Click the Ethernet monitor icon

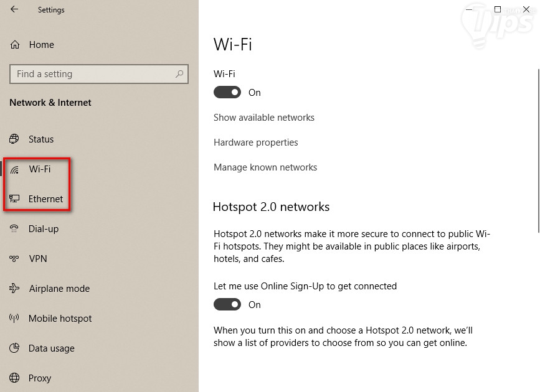(x=15, y=199)
